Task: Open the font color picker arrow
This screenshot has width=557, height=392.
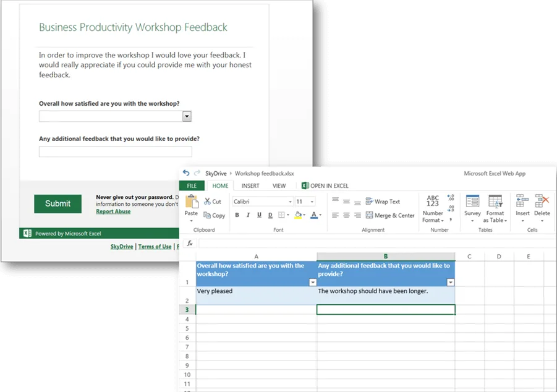Action: point(321,215)
